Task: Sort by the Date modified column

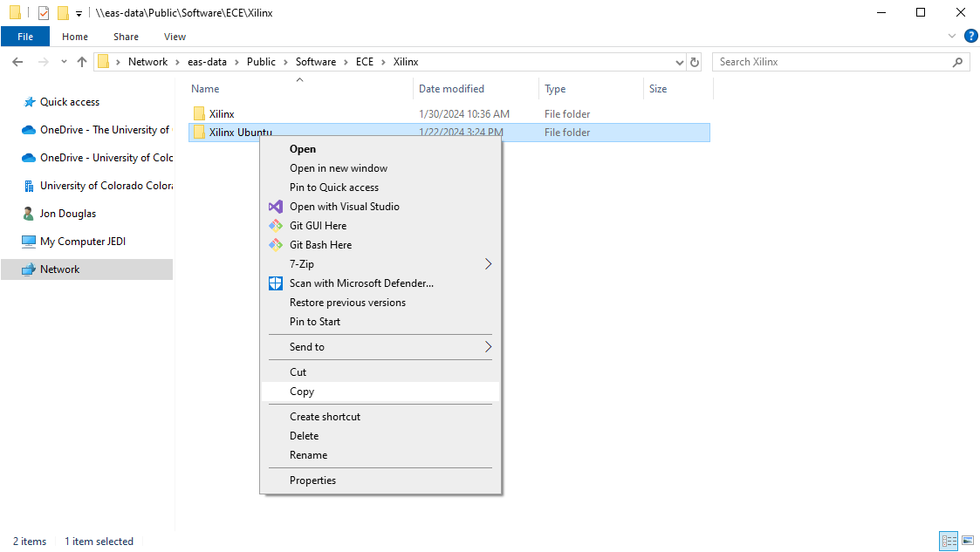Action: 451,89
